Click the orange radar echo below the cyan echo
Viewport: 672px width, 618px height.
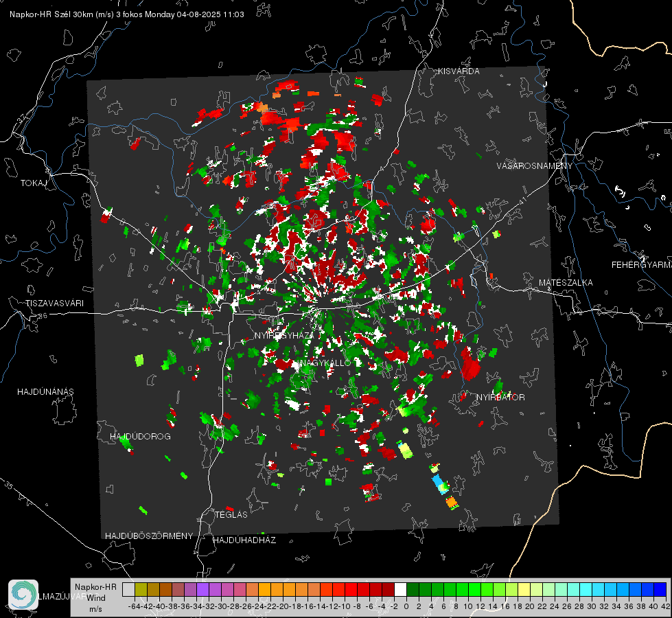[451, 502]
